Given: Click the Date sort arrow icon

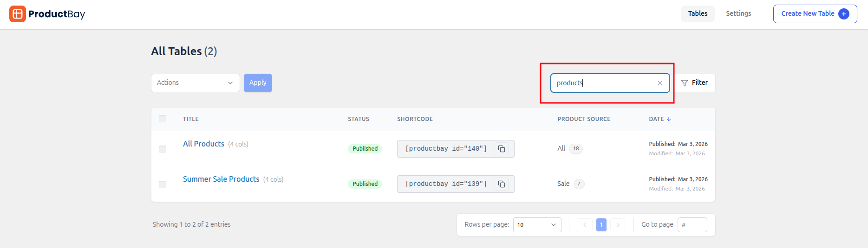Looking at the screenshot, I should click(669, 119).
